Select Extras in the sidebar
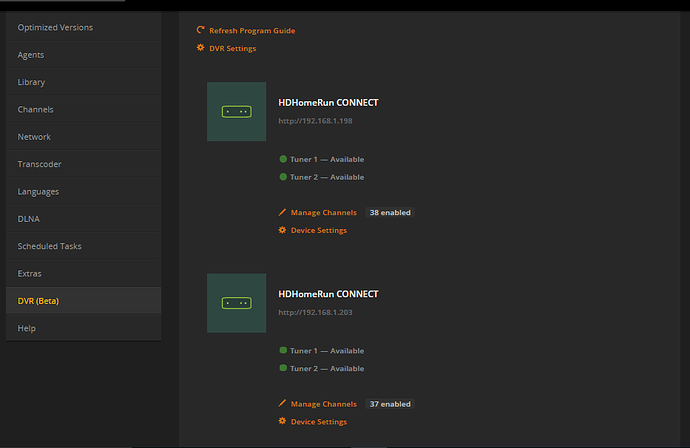Viewport: 690px width, 448px height. click(x=84, y=273)
